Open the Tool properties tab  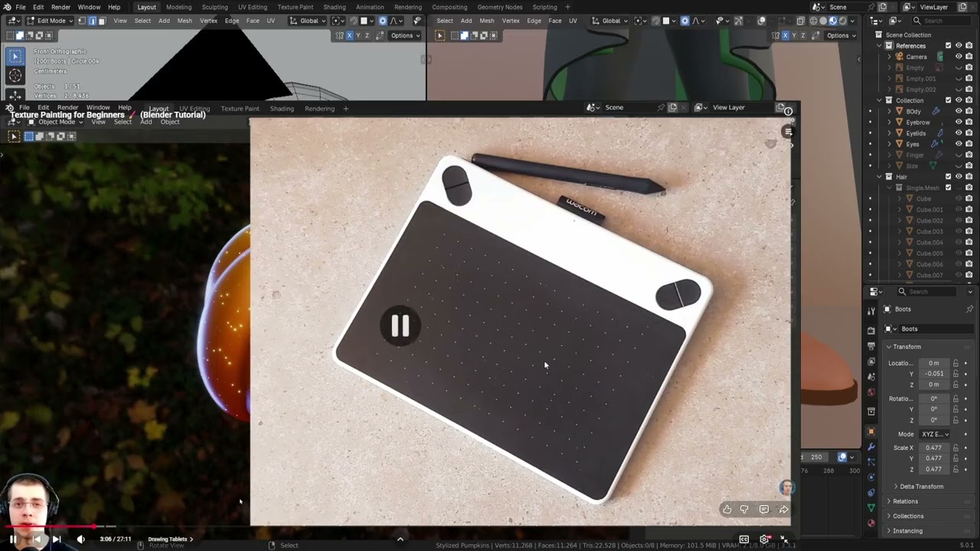(x=871, y=311)
